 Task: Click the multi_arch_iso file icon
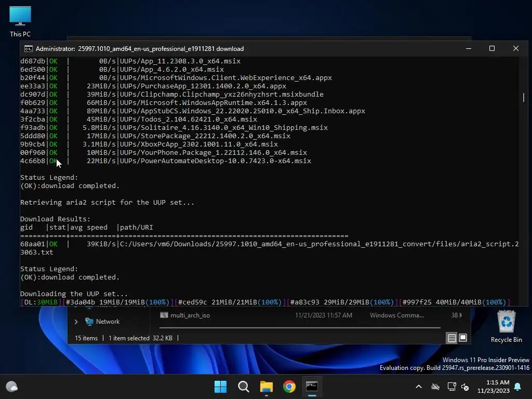point(164,315)
